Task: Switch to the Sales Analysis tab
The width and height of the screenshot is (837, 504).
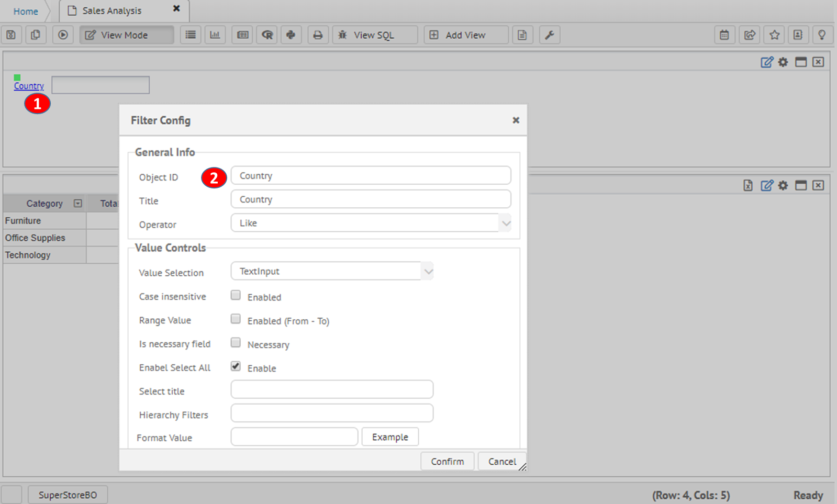Action: (x=111, y=10)
